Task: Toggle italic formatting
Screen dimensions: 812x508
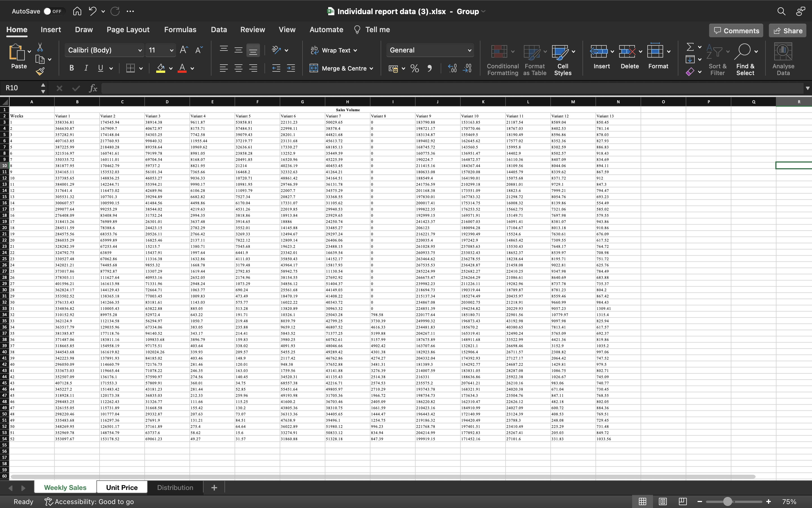Action: [86, 68]
